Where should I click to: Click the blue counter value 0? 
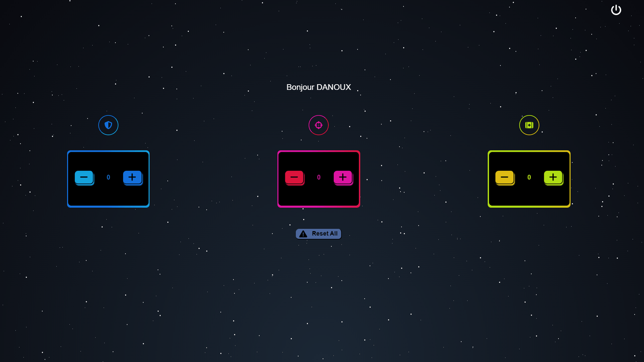(108, 177)
